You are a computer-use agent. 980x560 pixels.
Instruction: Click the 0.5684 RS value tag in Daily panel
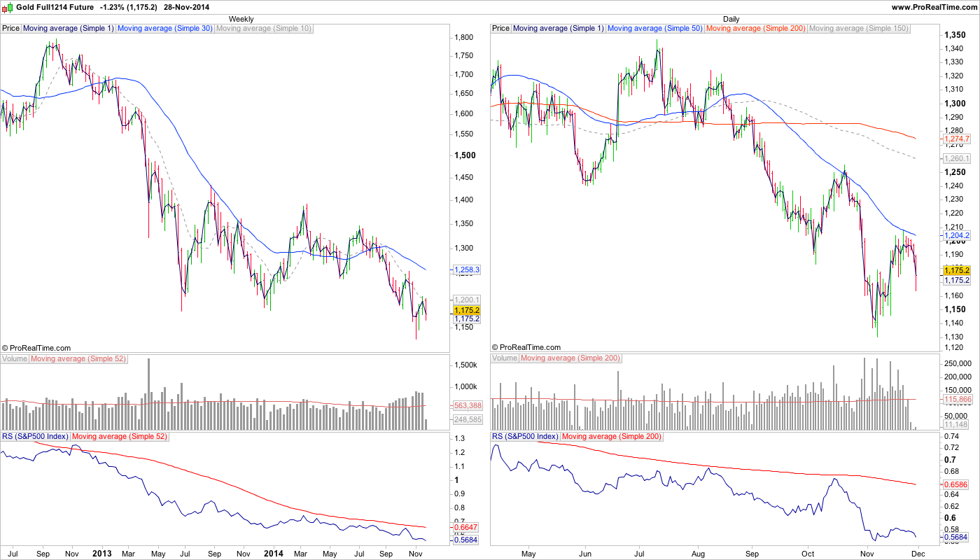point(956,538)
